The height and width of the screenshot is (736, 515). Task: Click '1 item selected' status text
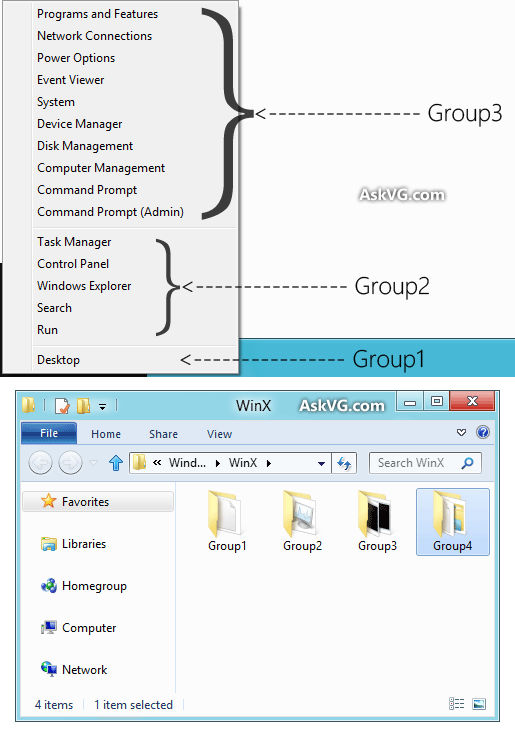(133, 705)
